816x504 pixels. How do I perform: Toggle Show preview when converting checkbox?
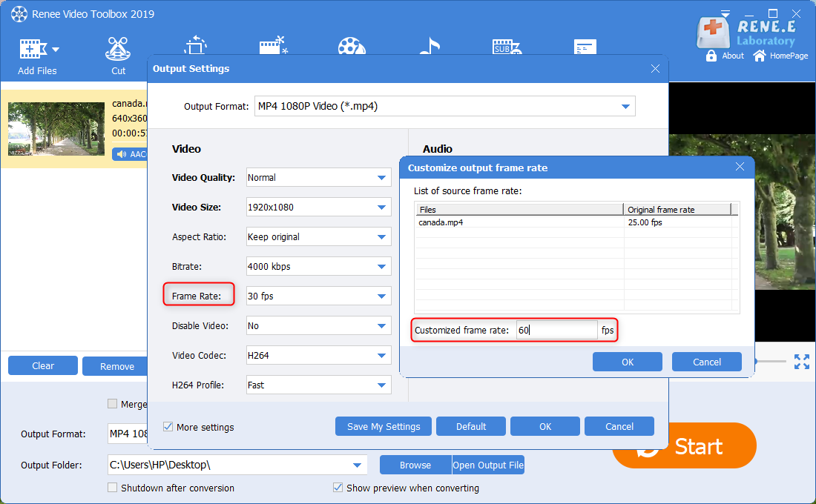(x=338, y=488)
